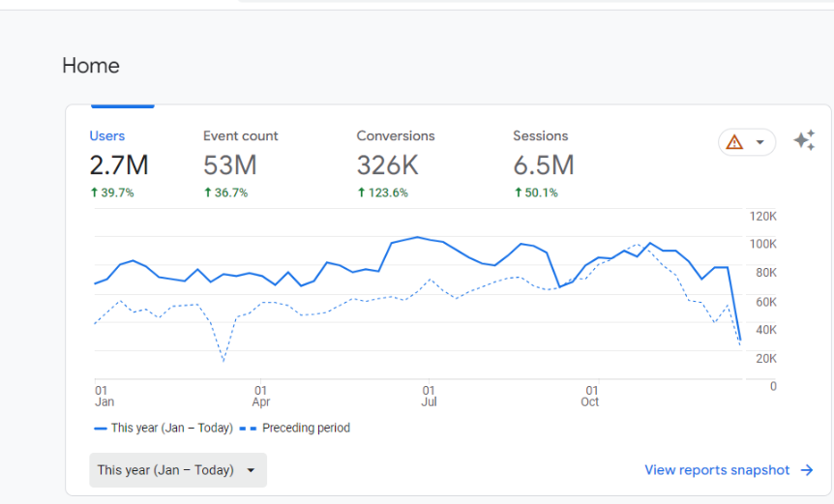The height and width of the screenshot is (504, 834).
Task: Click the 01 Apr date on chart axis
Action: click(x=260, y=397)
